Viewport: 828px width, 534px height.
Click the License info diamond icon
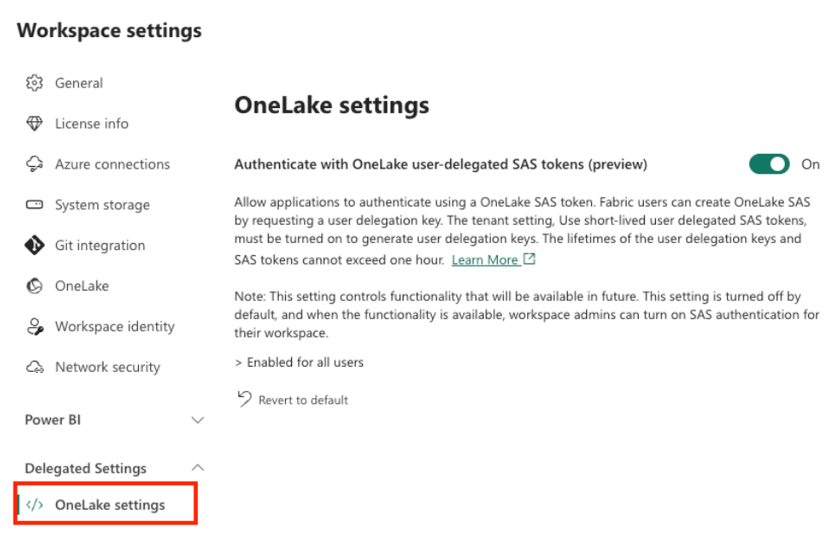[x=35, y=124]
